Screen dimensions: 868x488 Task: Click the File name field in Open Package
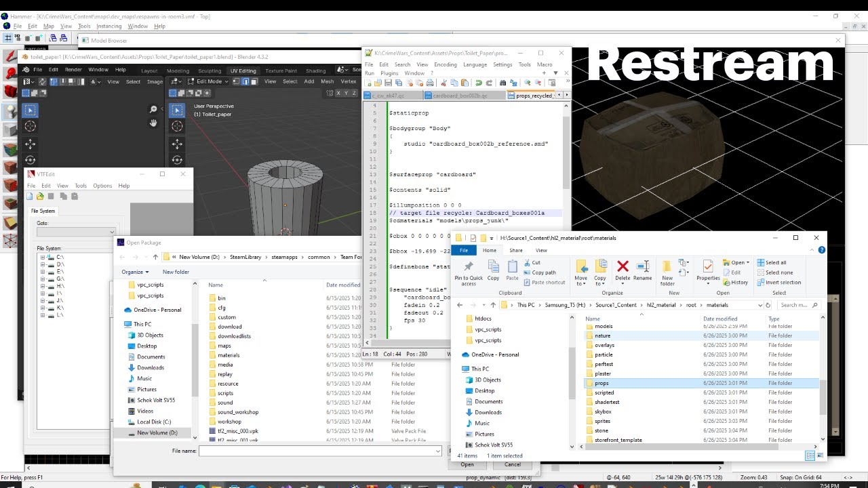coord(320,451)
